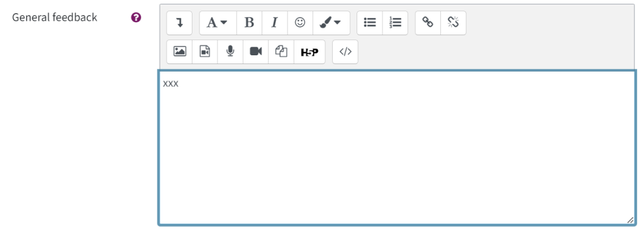Insert or edit an image

pos(179,52)
